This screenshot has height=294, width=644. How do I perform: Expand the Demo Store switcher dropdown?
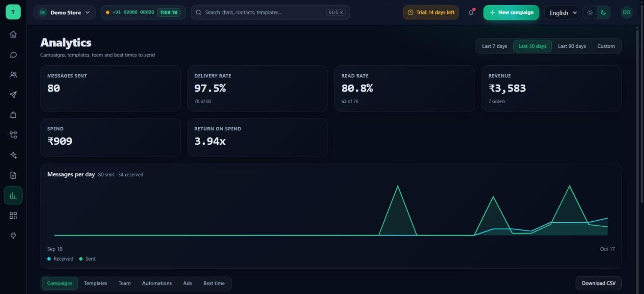coord(64,12)
